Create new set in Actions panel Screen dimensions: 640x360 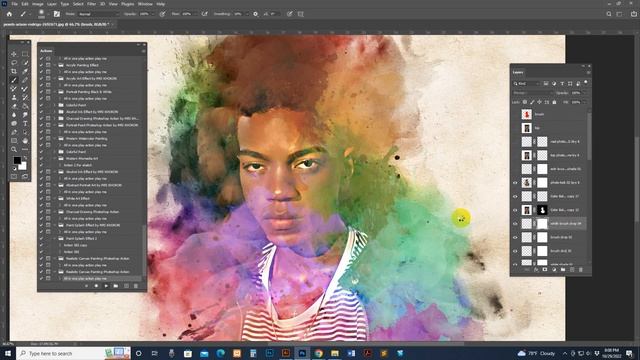pos(116,286)
